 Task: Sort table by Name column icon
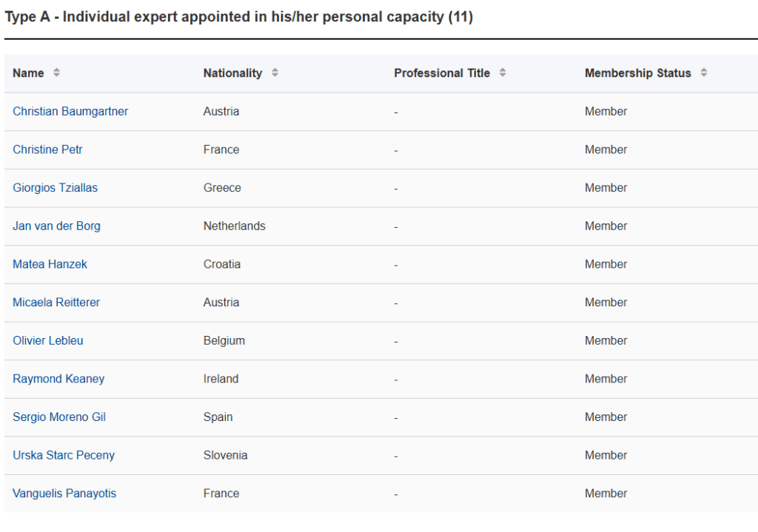pos(56,73)
